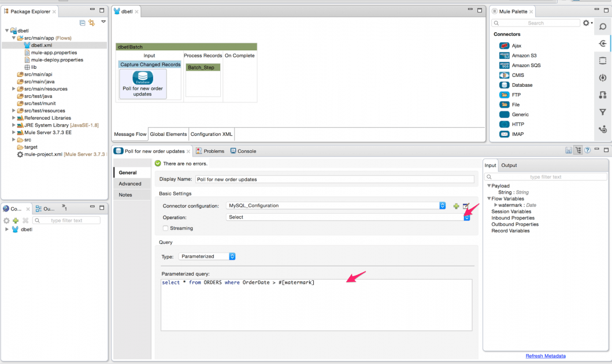Open the Advanced properties tab
The height and width of the screenshot is (364, 612).
pyautogui.click(x=130, y=183)
